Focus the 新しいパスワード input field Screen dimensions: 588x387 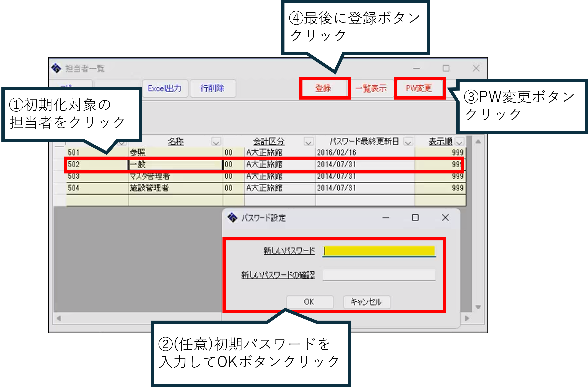click(x=379, y=251)
